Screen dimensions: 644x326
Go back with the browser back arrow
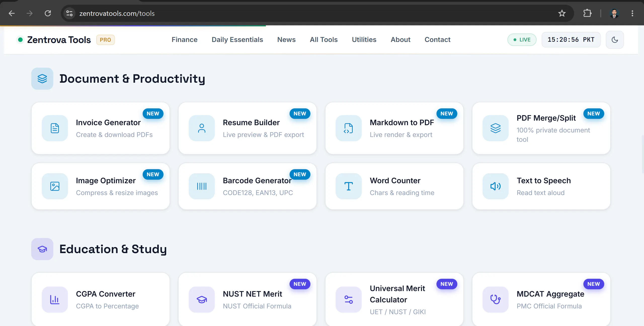12,13
